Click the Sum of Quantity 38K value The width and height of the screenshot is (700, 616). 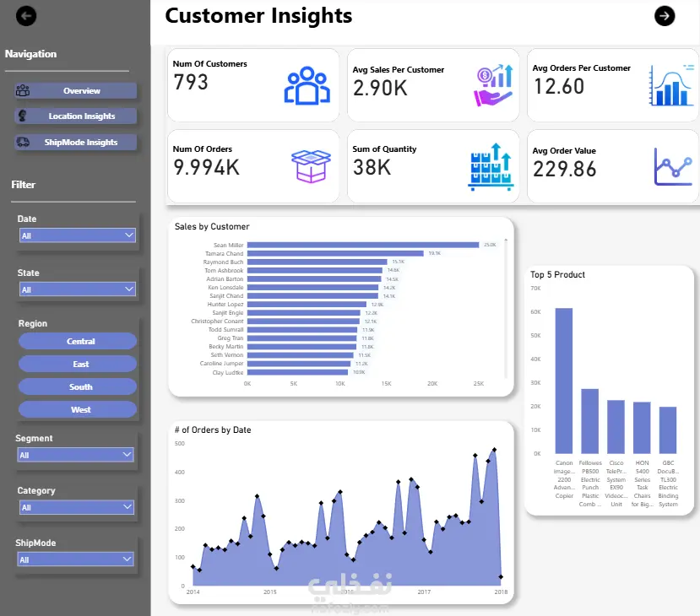(372, 167)
